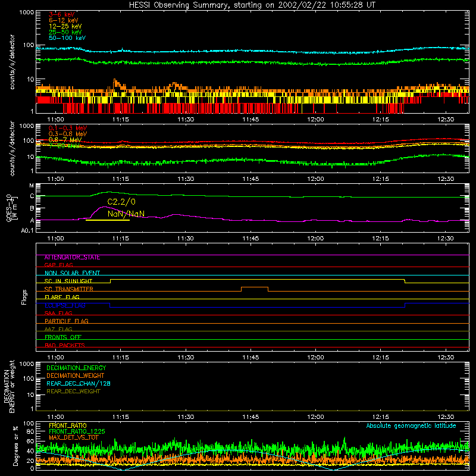Image resolution: width=476 pixels, height=476 pixels.
Task: Click the M class label on GOES axis
Action: [32, 186]
